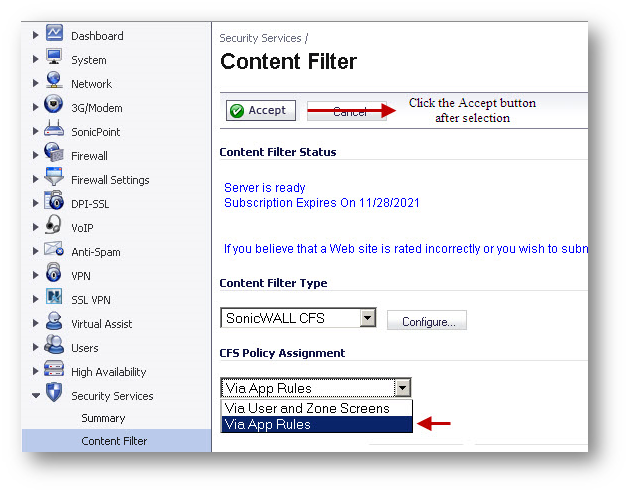
Task: Click the Network globe icon
Action: [54, 84]
